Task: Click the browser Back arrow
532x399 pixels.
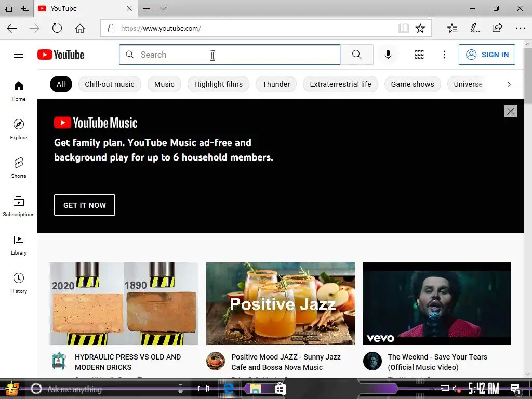Action: [12, 28]
